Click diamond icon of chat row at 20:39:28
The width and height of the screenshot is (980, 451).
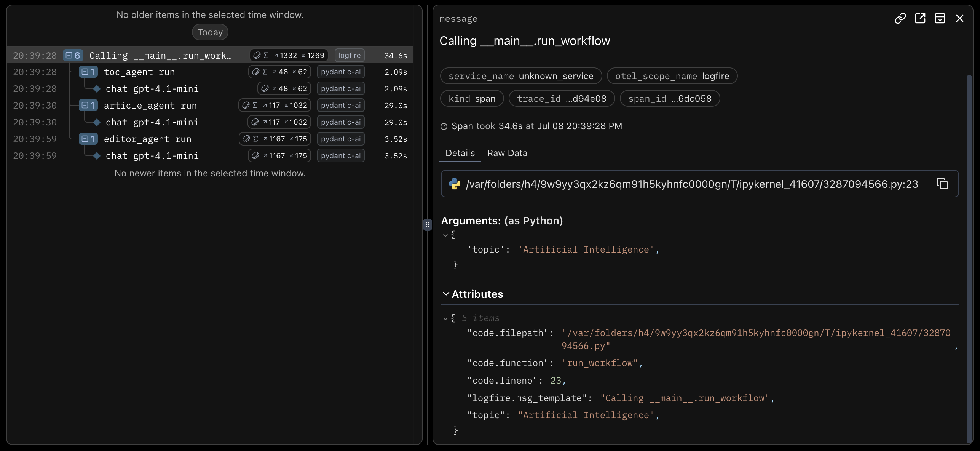pos(97,89)
